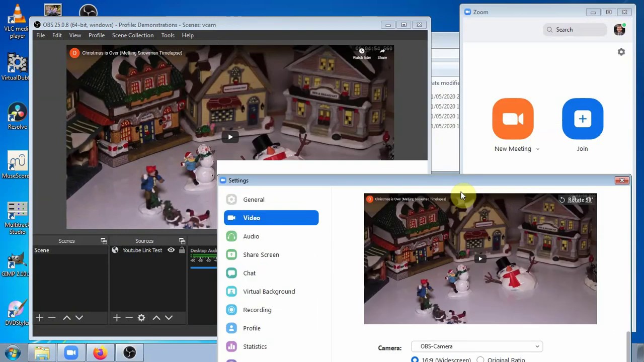Select the Scene item in Scenes list
Screen dimensions: 644x362
[70, 250]
